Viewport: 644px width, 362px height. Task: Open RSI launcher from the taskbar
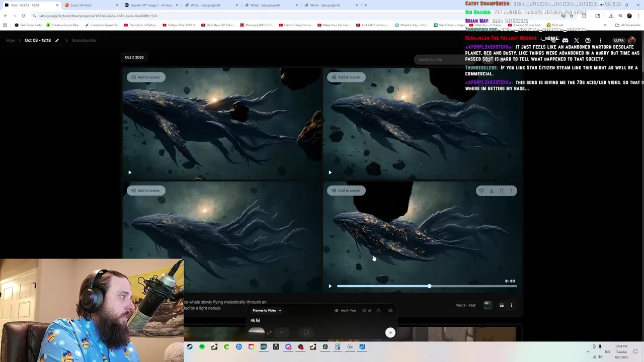pos(264,346)
